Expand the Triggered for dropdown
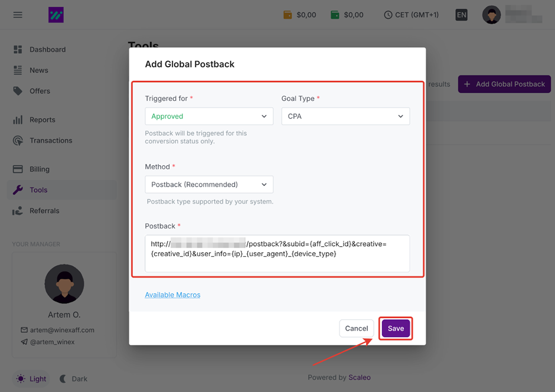This screenshot has width=555, height=392. tap(209, 116)
